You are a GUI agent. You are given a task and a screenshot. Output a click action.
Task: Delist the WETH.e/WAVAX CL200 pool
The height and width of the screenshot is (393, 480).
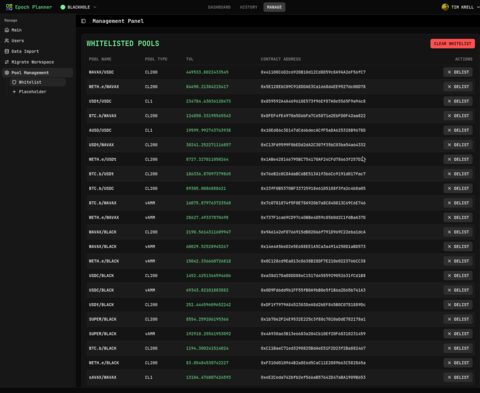point(458,87)
